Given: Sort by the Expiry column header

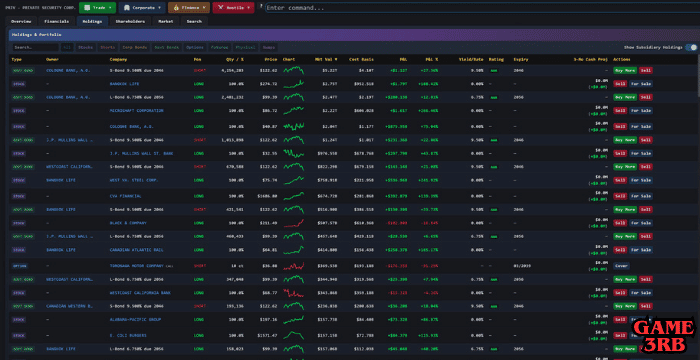Looking at the screenshot, I should tap(520, 59).
